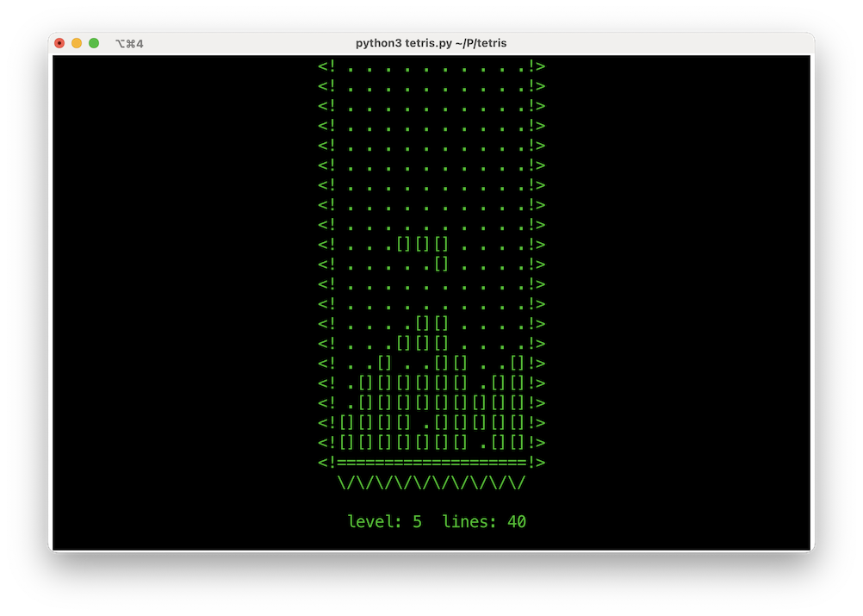Click the 'level: 5' status text
The width and height of the screenshot is (863, 616).
click(x=384, y=521)
